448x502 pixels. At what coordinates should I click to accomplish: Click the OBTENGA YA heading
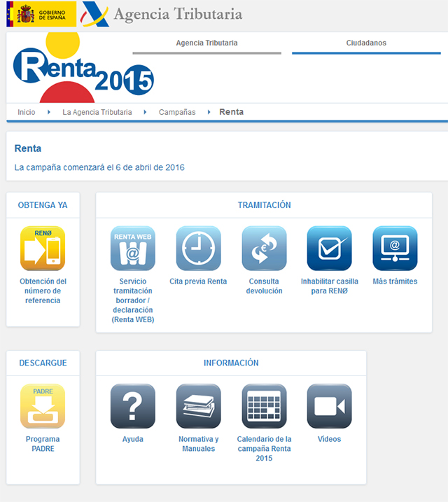(x=43, y=205)
